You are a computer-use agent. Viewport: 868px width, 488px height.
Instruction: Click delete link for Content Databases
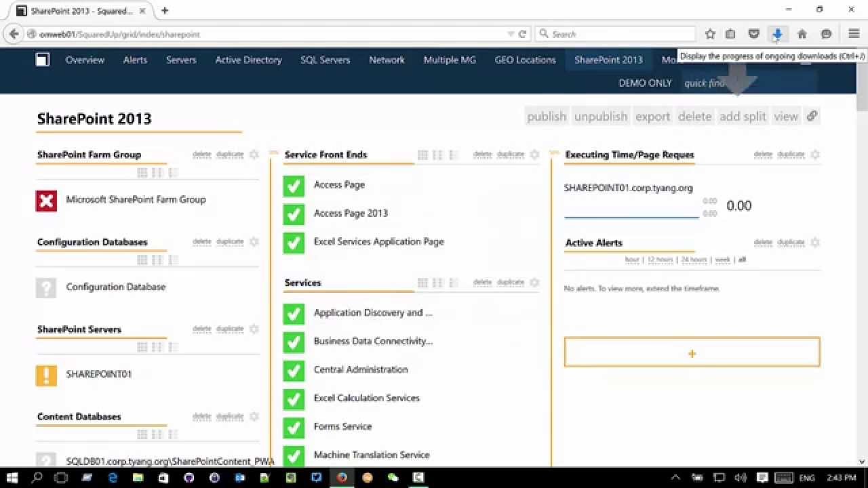pyautogui.click(x=202, y=416)
